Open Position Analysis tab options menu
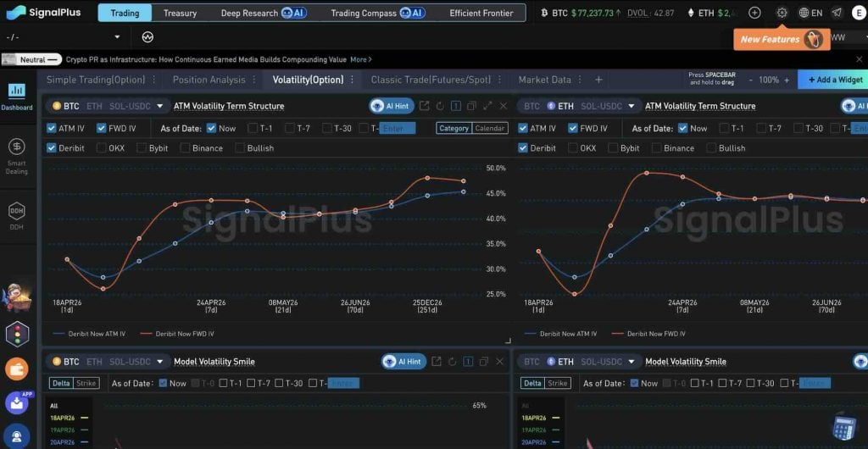This screenshot has width=868, height=449. click(x=254, y=80)
